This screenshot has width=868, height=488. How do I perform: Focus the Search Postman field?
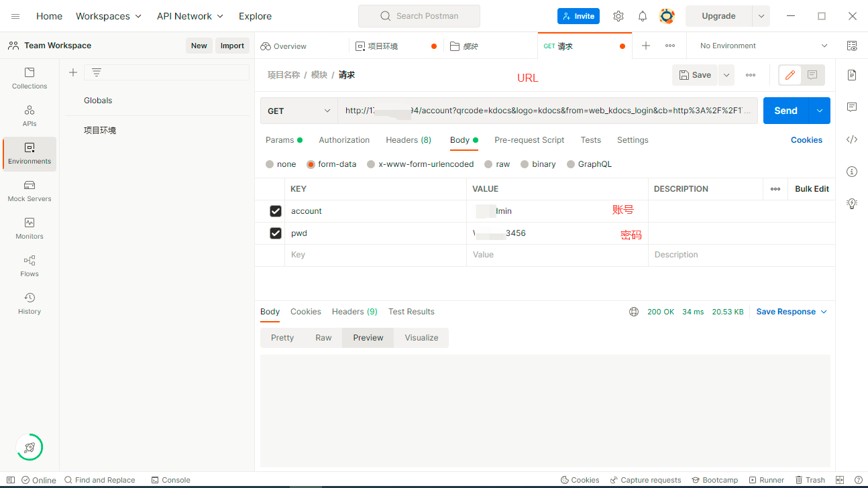419,16
